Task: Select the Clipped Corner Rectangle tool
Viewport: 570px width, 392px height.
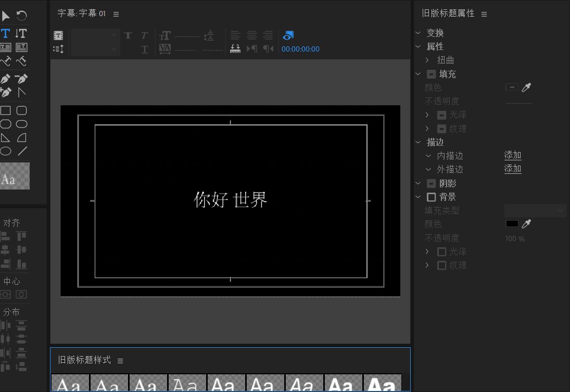Action: 5,124
